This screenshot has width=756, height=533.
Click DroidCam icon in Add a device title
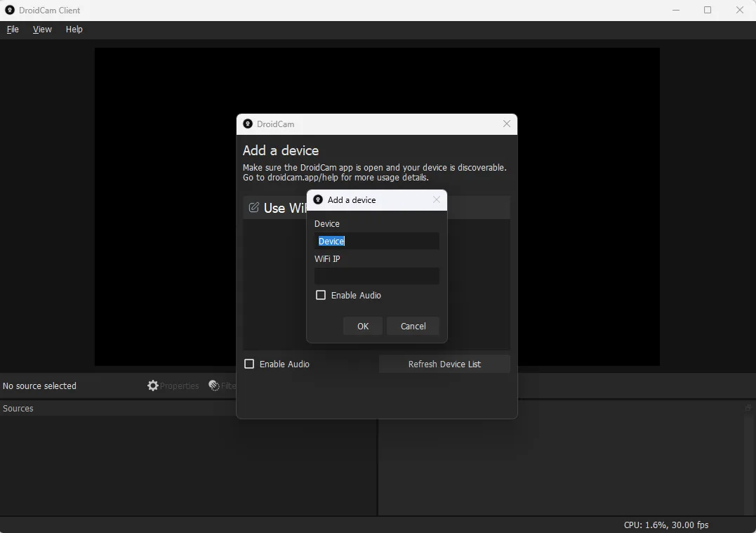click(x=318, y=199)
